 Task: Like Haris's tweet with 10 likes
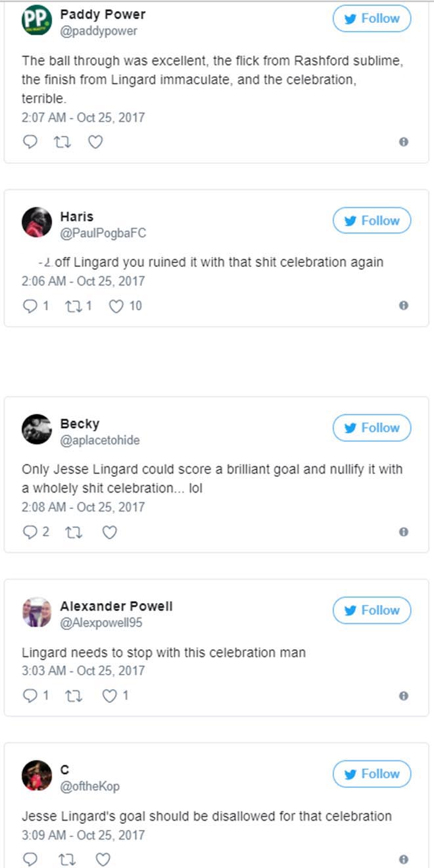(x=116, y=306)
